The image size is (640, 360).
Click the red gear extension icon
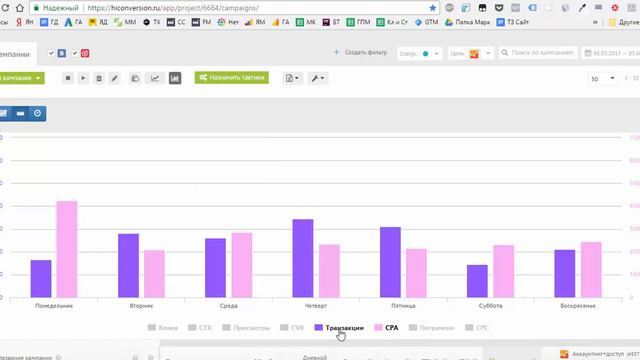click(x=615, y=8)
